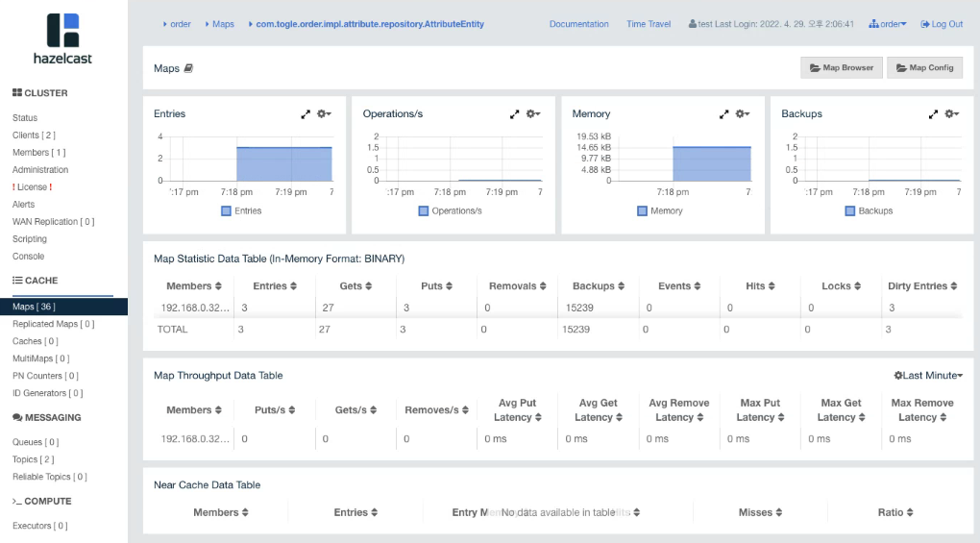The image size is (980, 543).
Task: Select Maps [ 36 ] in sidebar
Action: coord(63,307)
